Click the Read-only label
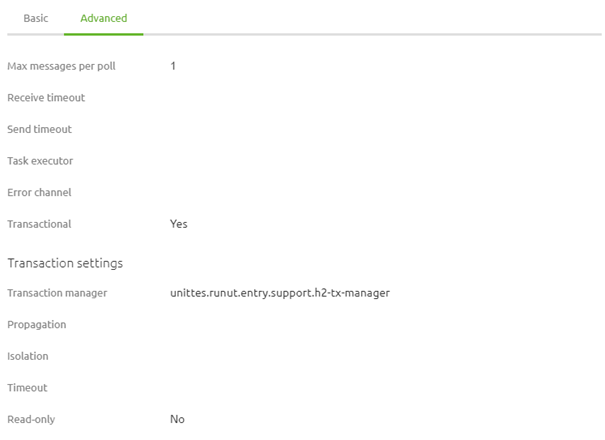 pyautogui.click(x=31, y=419)
